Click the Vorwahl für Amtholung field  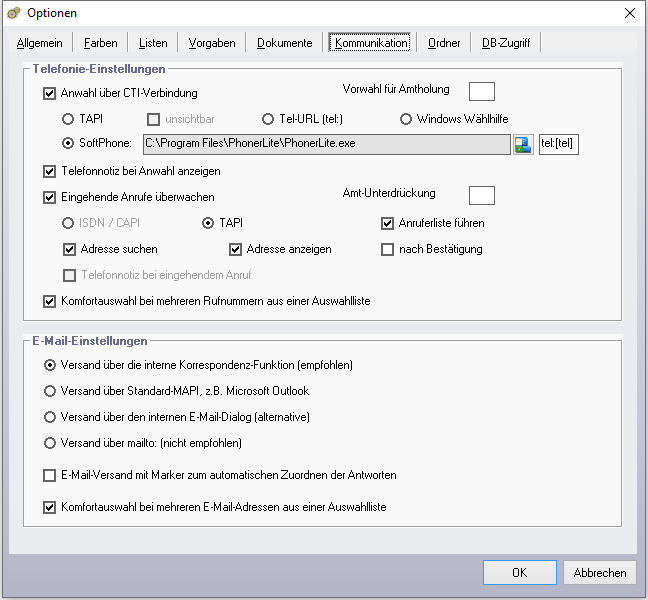coord(481,91)
